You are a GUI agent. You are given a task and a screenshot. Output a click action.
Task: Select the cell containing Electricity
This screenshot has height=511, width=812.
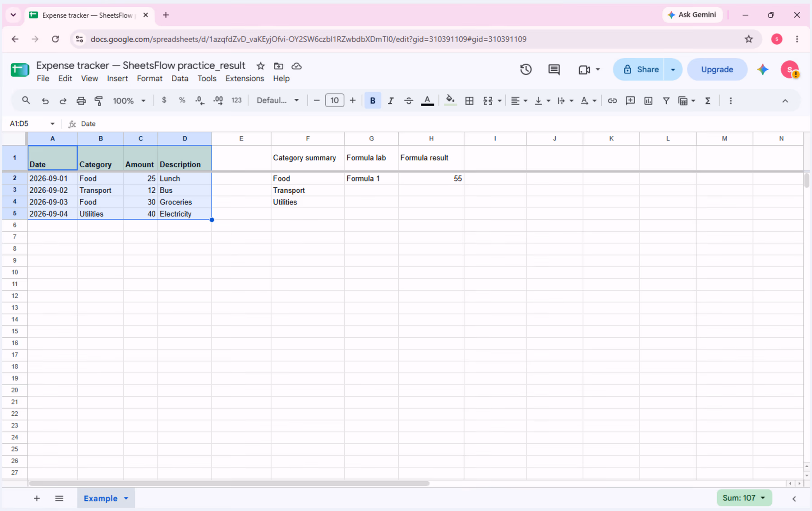tap(185, 214)
